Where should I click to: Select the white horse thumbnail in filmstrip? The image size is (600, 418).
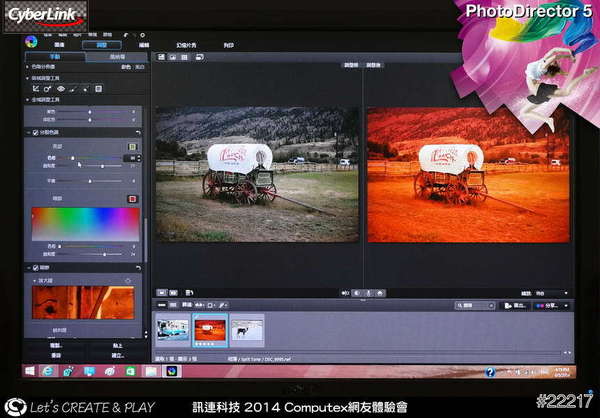tap(246, 330)
